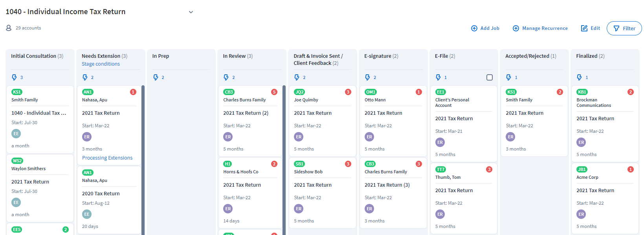Image resolution: width=644 pixels, height=235 pixels.
Task: Expand the 1040 pipeline selector dropdown
Action: coord(191,12)
